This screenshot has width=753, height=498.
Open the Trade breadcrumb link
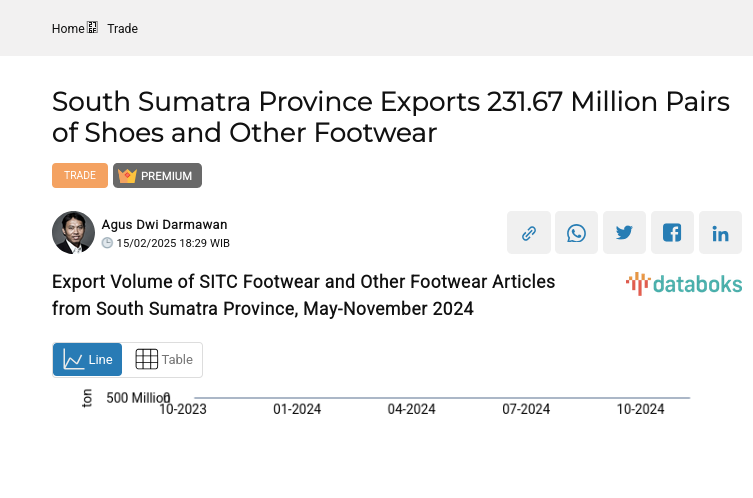(122, 29)
